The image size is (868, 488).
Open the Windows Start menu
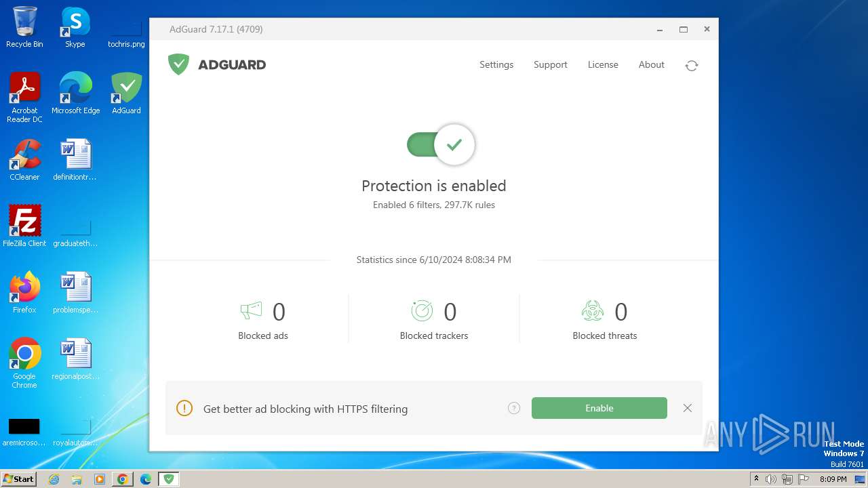(x=19, y=479)
